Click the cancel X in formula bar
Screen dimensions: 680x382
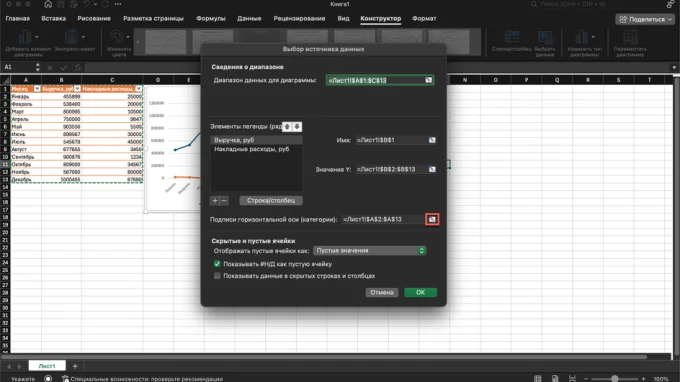[50, 68]
